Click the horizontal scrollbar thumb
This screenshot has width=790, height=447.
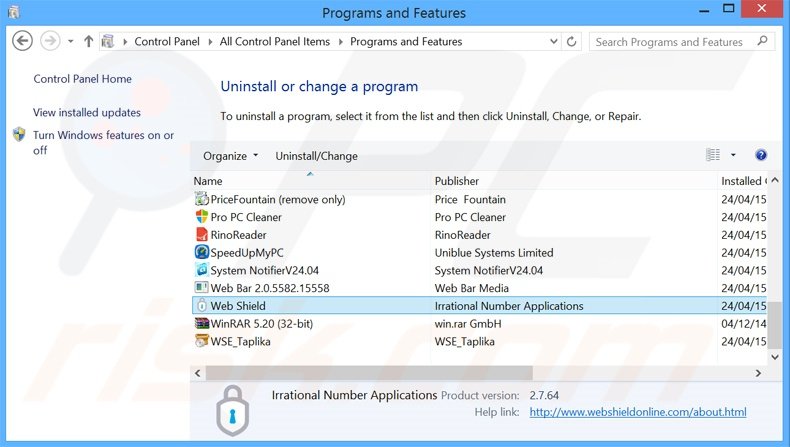[369, 373]
